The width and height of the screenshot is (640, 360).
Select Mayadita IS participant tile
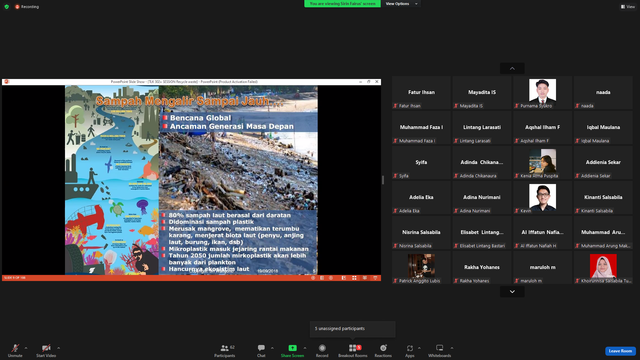click(482, 93)
